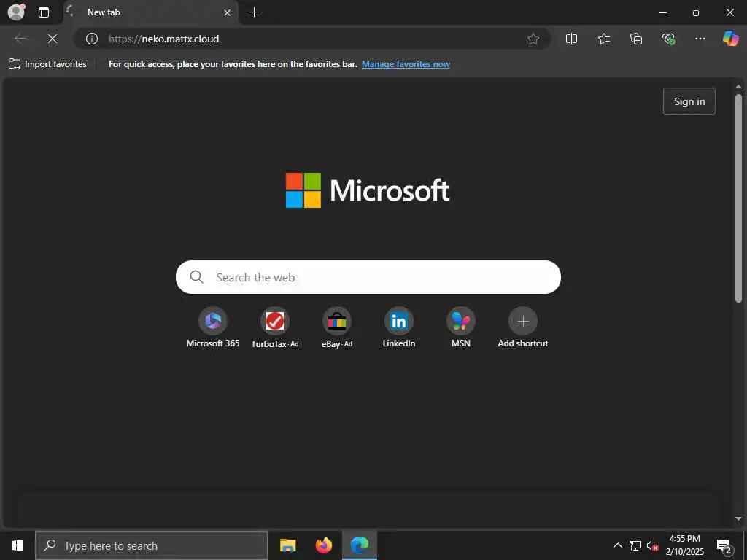
Task: Click the Search the web box
Action: pos(368,277)
